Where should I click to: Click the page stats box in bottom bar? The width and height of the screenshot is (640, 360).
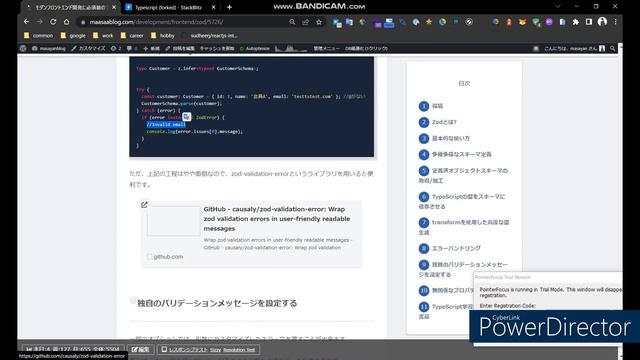(72, 349)
